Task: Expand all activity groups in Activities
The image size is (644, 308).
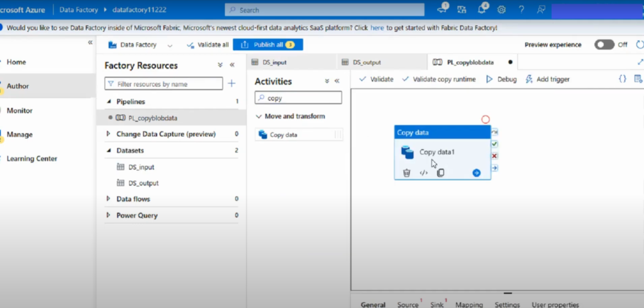Action: tap(327, 81)
